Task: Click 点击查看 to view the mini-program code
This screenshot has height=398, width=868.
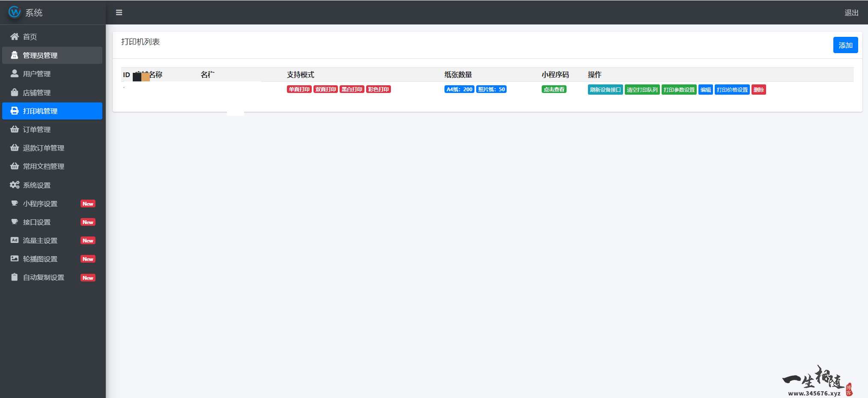Action: point(554,89)
